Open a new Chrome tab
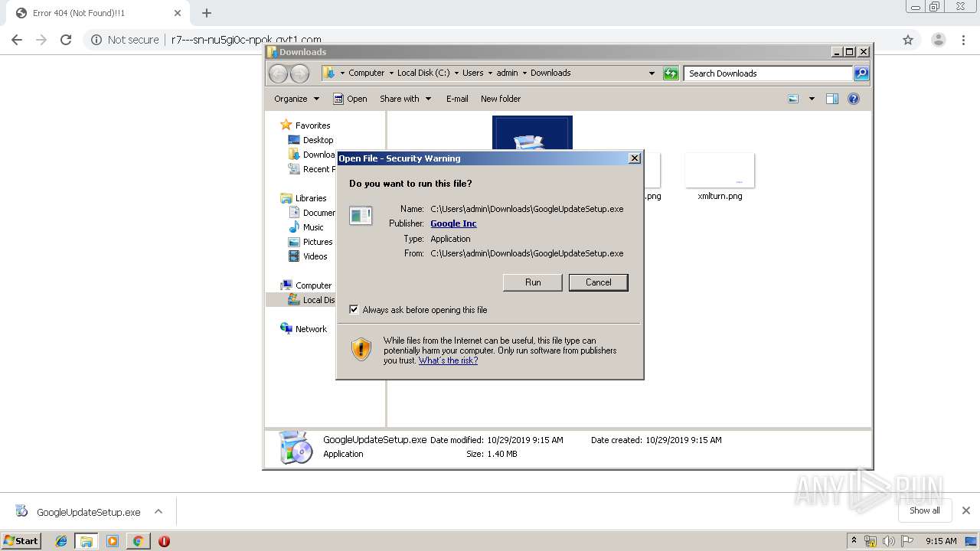Screen dimensions: 980x551 [207, 13]
